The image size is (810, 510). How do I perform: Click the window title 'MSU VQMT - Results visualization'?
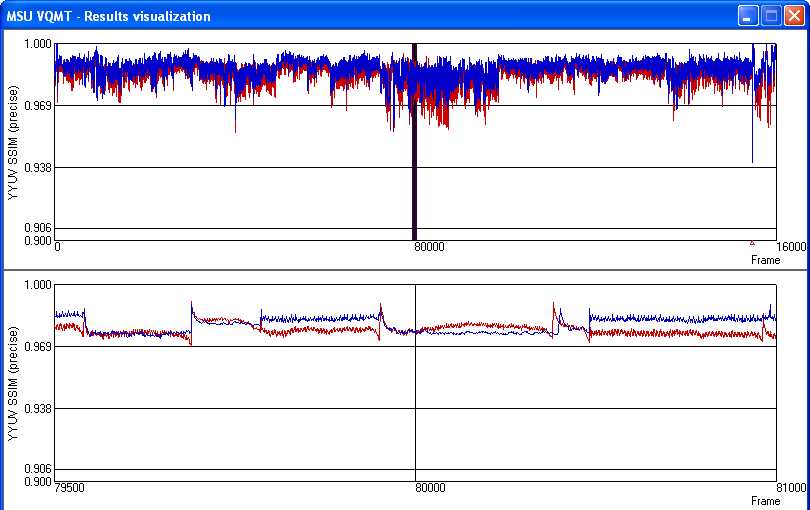(x=108, y=17)
